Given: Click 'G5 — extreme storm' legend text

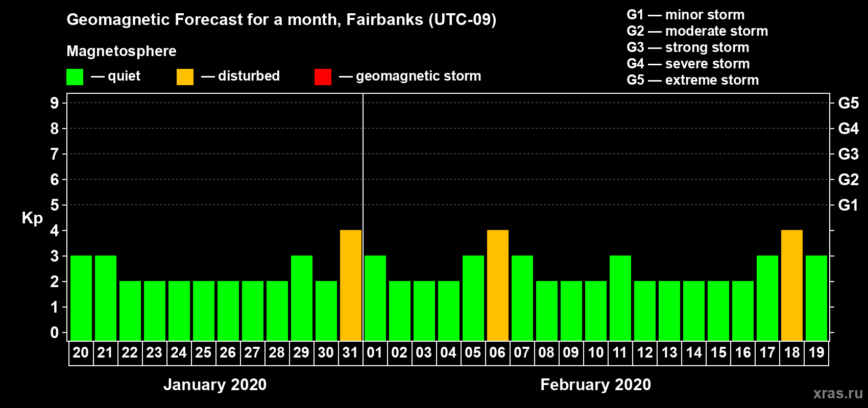Looking at the screenshot, I should [693, 80].
